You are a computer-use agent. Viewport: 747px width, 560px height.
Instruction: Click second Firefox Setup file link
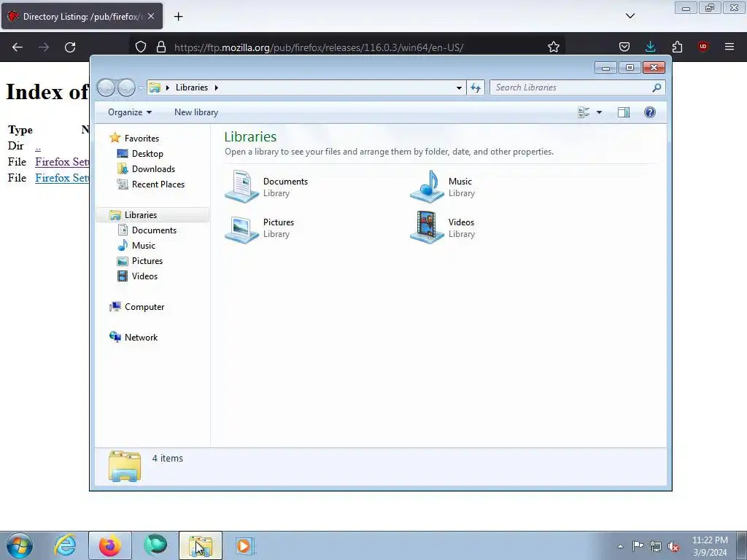tap(62, 178)
